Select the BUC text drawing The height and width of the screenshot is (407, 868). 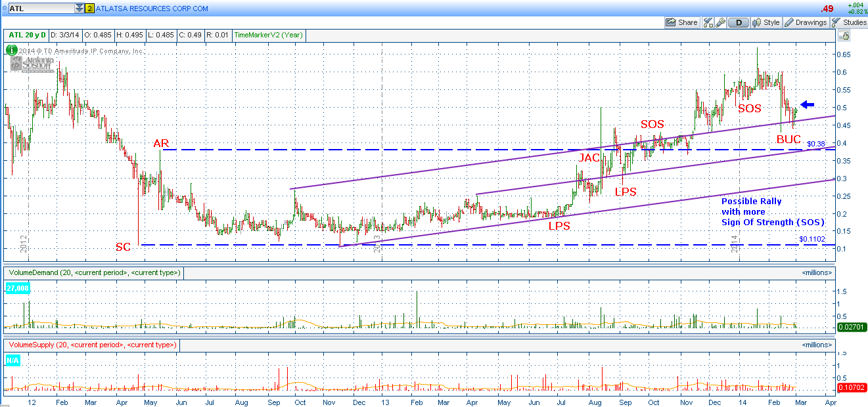(x=788, y=139)
